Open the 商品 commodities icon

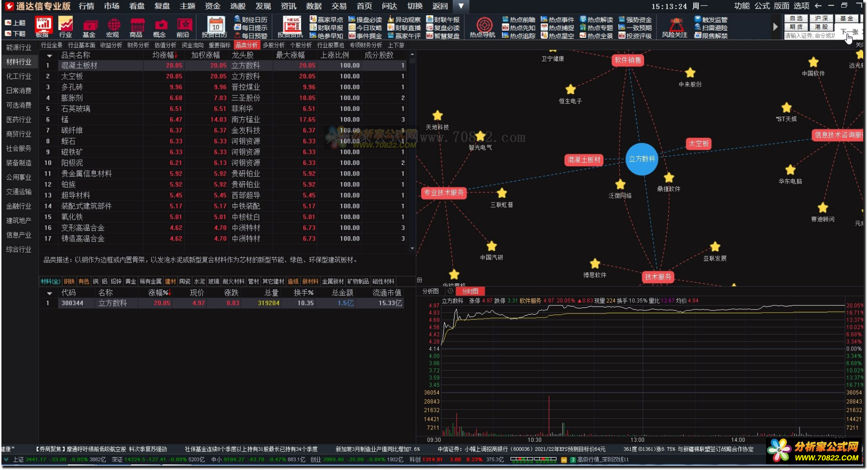click(137, 28)
